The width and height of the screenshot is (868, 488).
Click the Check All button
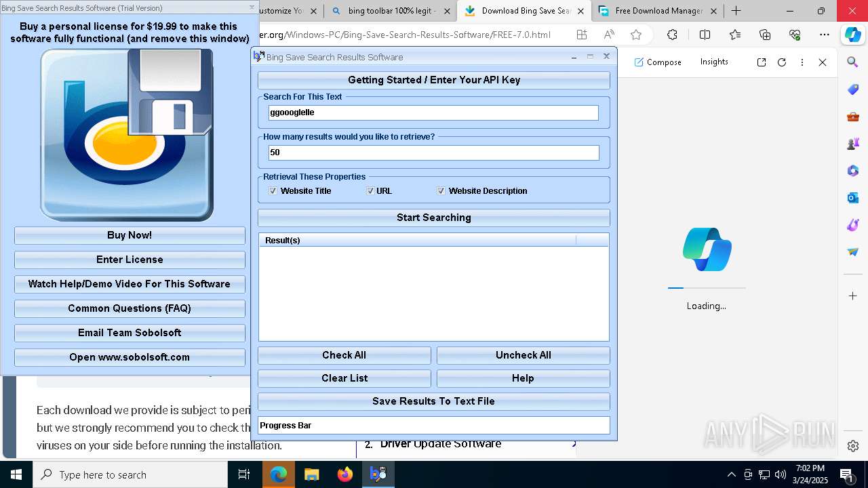pos(344,355)
